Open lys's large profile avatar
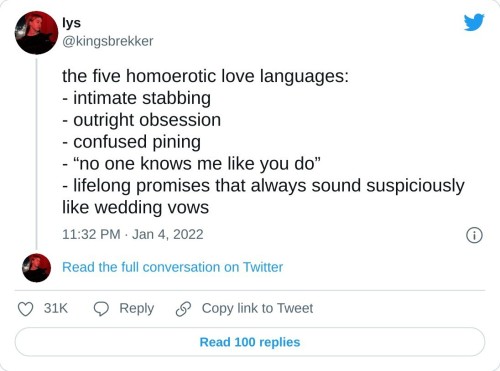Image resolution: width=500 pixels, height=371 pixels. [x=36, y=33]
